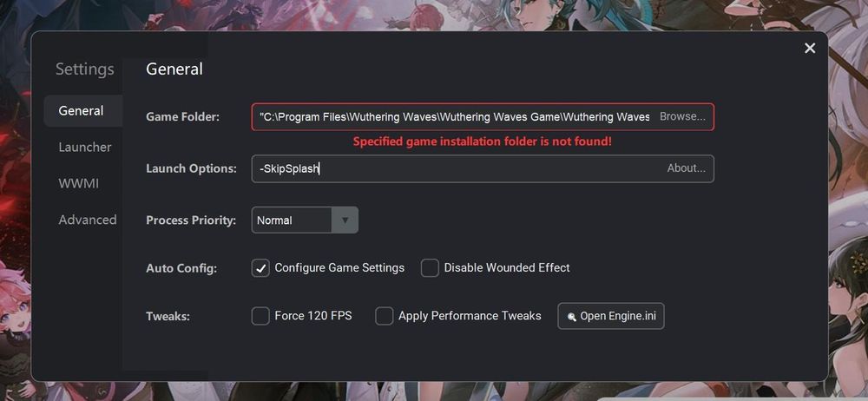Close the Settings dialog with X icon

coord(810,49)
